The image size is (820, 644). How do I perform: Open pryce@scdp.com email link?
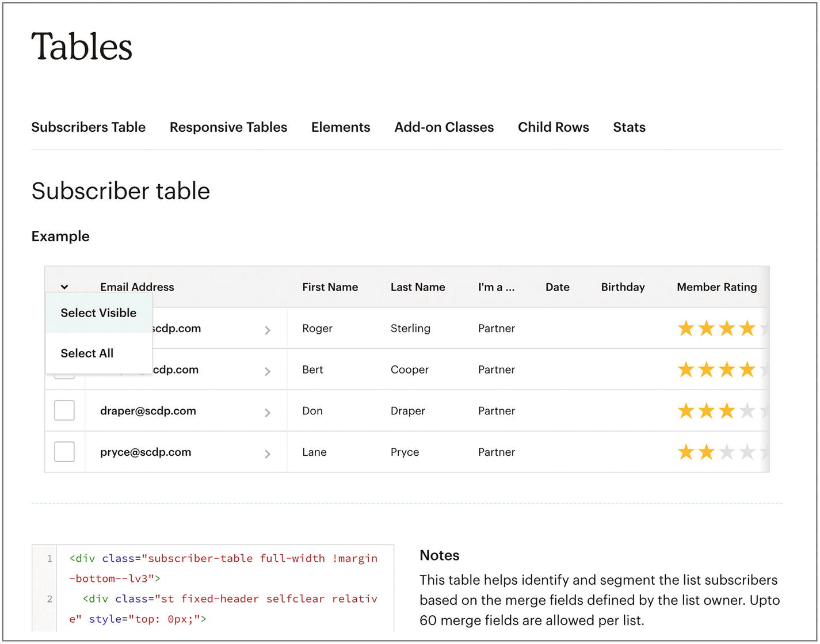pyautogui.click(x=146, y=452)
